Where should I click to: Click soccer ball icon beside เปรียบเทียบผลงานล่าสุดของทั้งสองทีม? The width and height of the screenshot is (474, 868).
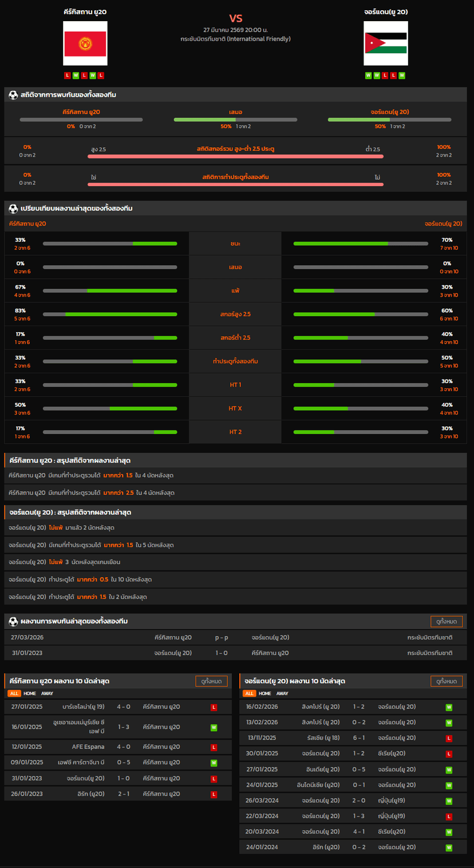click(13, 209)
